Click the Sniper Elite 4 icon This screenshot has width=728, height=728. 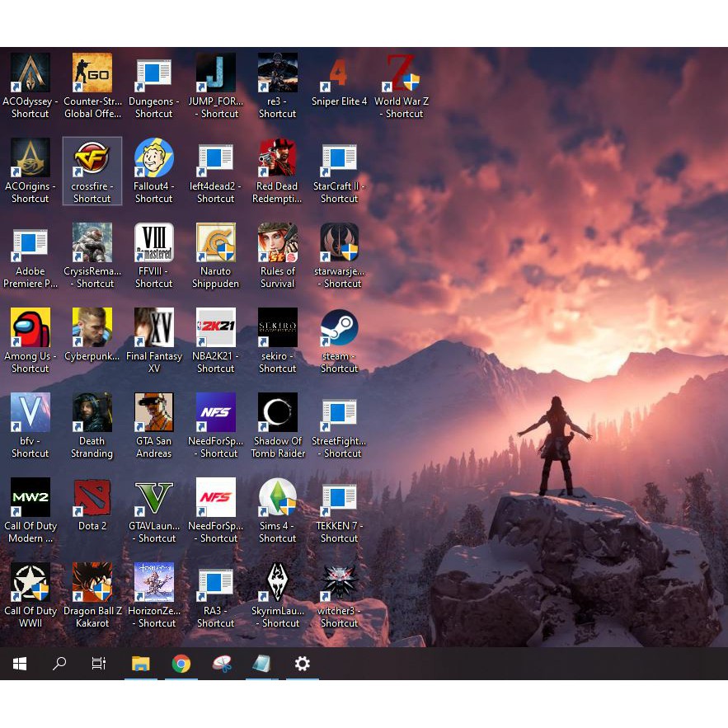pyautogui.click(x=339, y=73)
